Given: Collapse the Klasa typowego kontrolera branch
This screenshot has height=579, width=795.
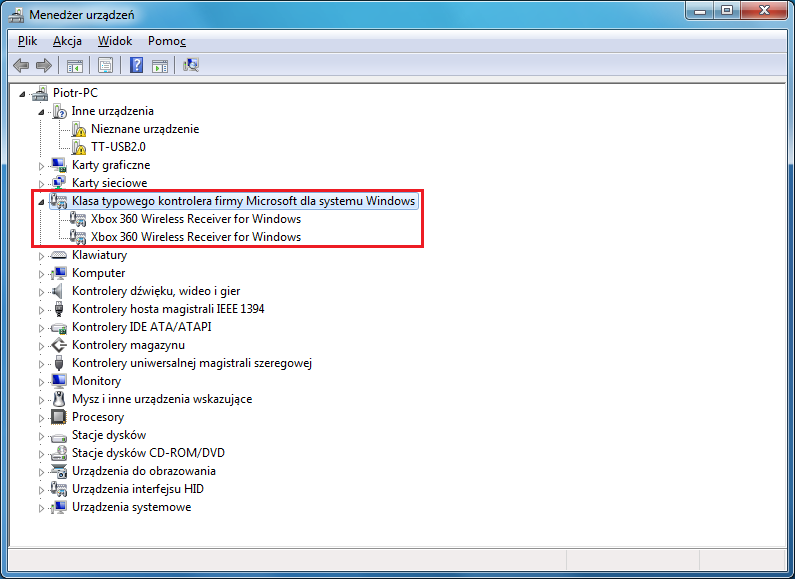Looking at the screenshot, I should (42, 202).
